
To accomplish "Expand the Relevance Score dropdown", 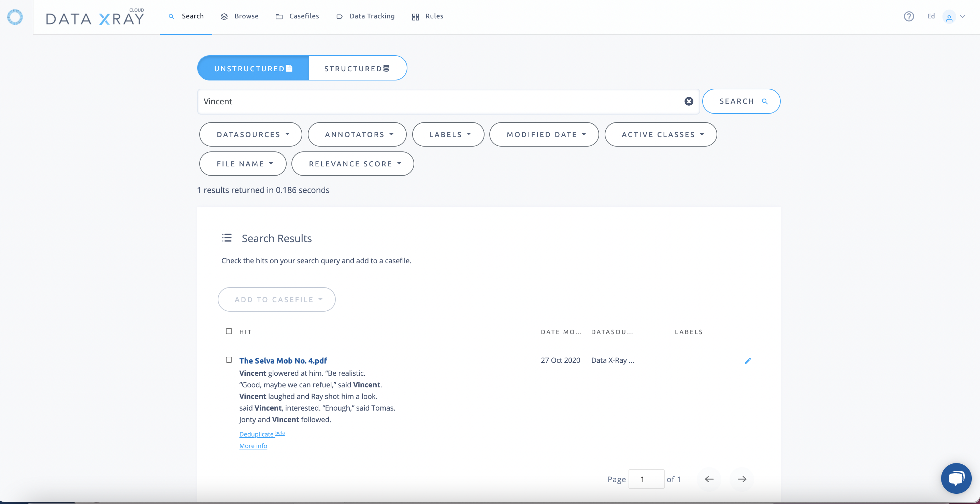I will point(352,164).
